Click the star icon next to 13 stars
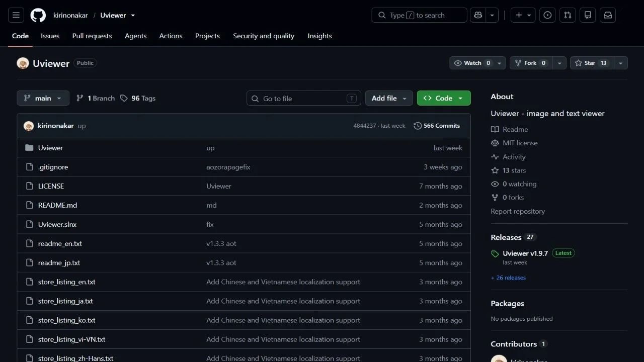The width and height of the screenshot is (644, 362). (x=495, y=170)
